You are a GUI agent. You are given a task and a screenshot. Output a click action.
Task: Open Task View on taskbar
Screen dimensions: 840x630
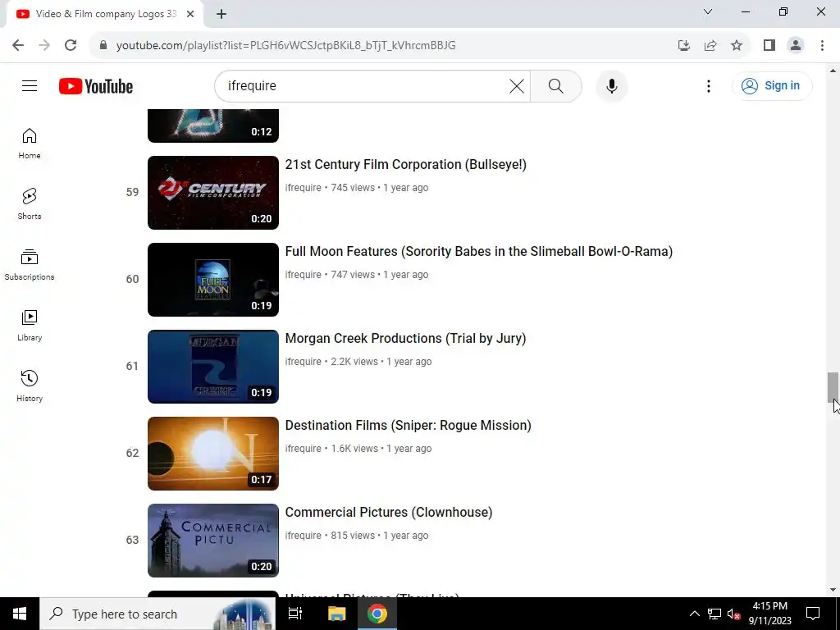click(x=295, y=614)
